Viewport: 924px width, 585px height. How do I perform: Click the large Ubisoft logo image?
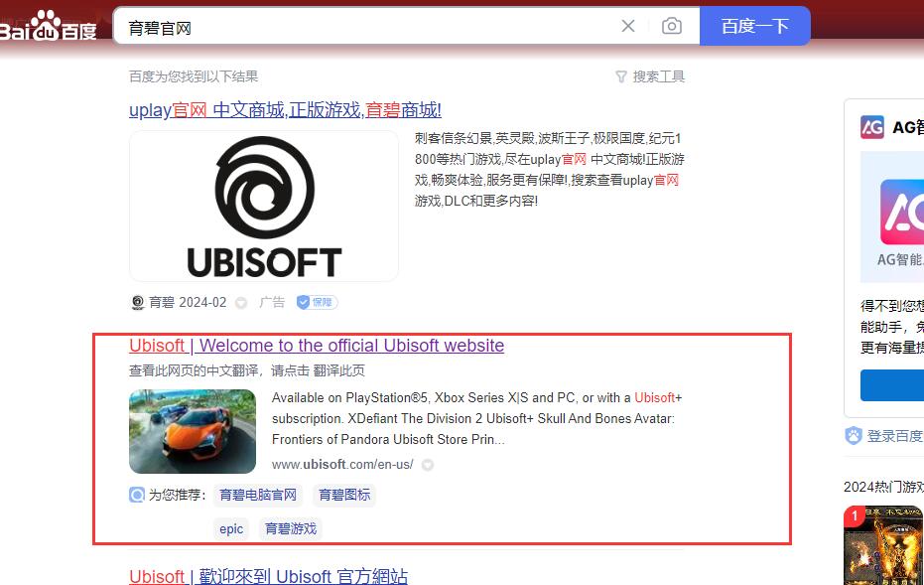[263, 206]
